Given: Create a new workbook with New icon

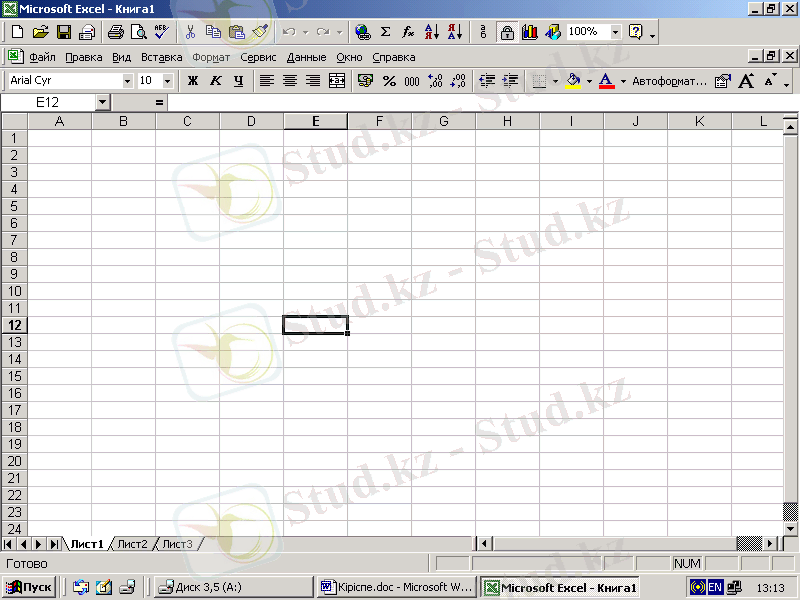Looking at the screenshot, I should [17, 32].
